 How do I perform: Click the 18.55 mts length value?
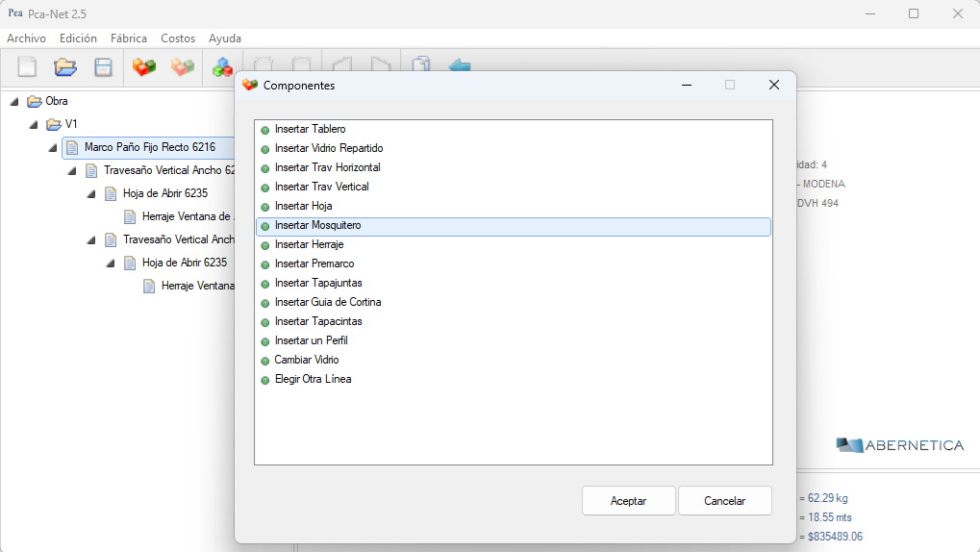tap(829, 517)
